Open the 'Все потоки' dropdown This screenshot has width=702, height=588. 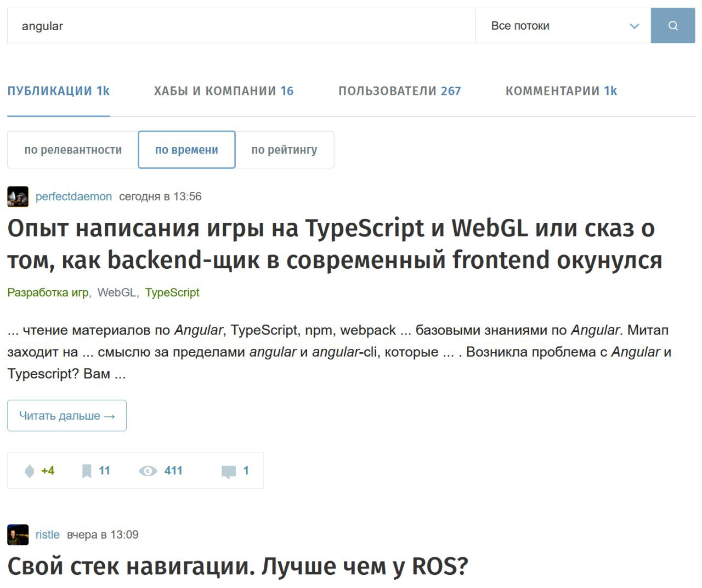click(x=563, y=26)
